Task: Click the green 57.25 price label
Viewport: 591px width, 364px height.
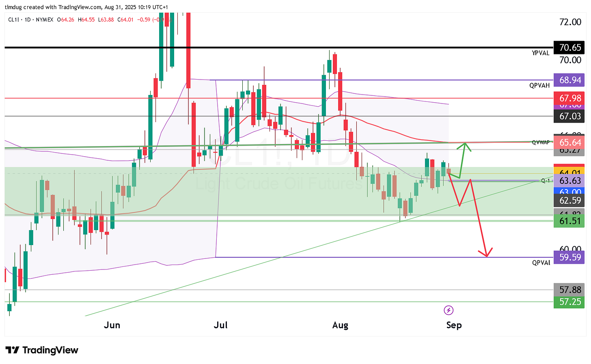Action: (570, 302)
